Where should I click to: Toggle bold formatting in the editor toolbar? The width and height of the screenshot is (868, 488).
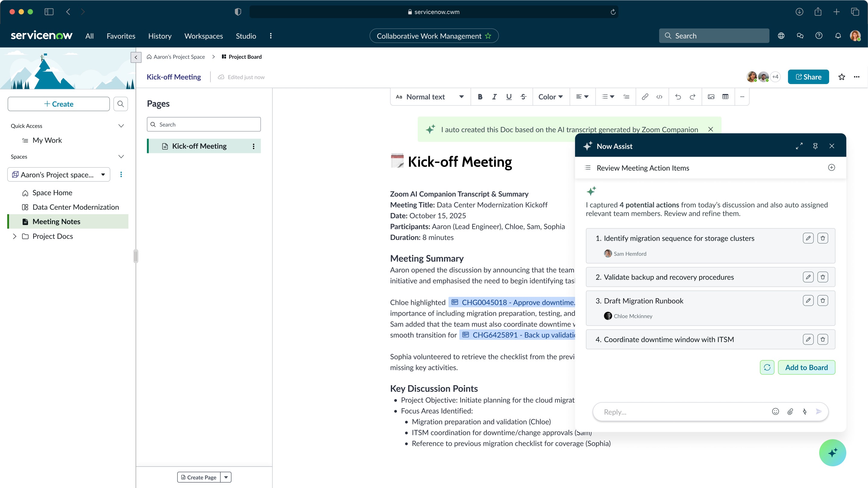pos(480,97)
